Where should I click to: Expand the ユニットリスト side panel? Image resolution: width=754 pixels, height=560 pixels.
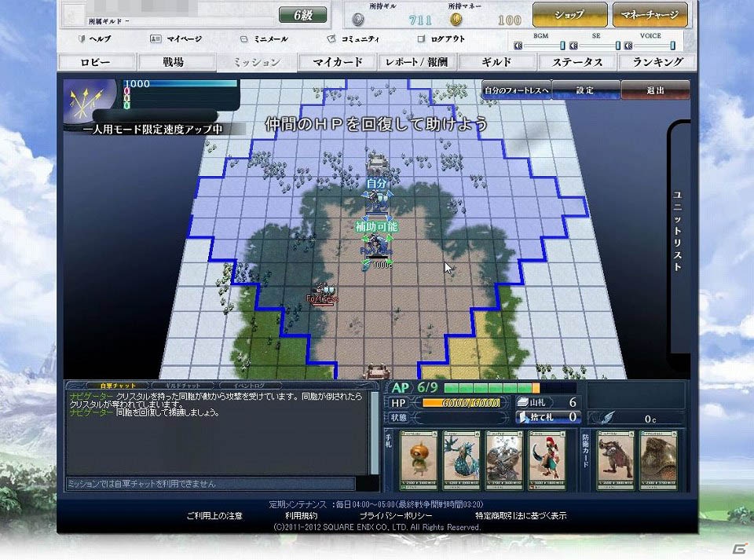coord(678,231)
